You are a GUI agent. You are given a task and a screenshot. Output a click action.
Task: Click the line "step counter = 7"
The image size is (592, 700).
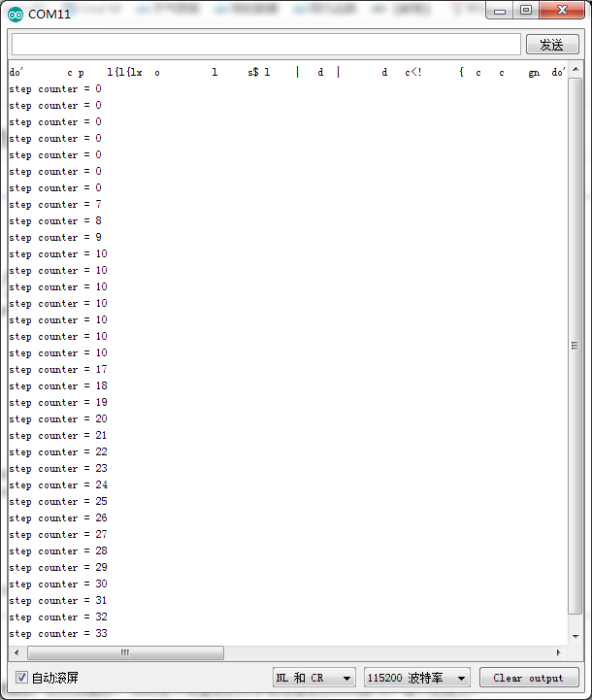[x=55, y=205]
